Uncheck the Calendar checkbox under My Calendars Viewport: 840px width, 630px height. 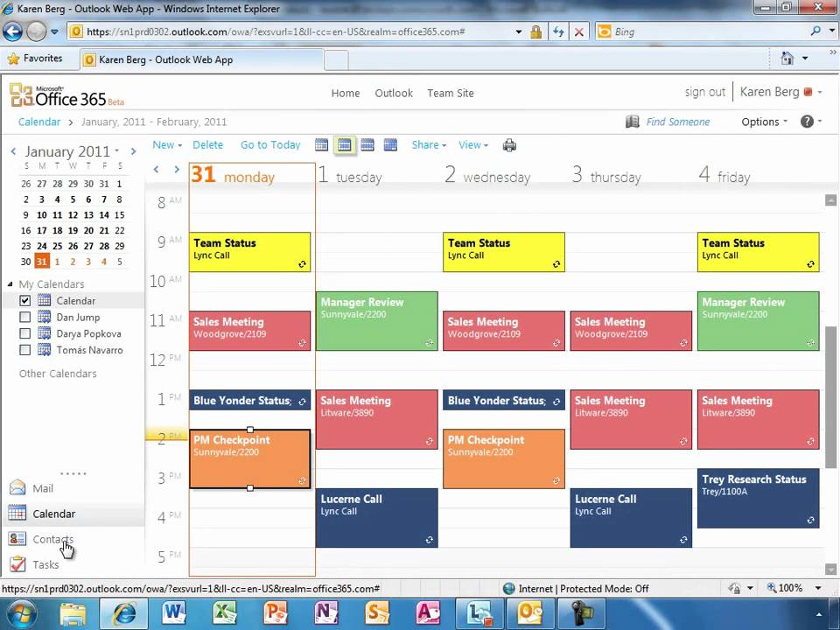pyautogui.click(x=24, y=300)
